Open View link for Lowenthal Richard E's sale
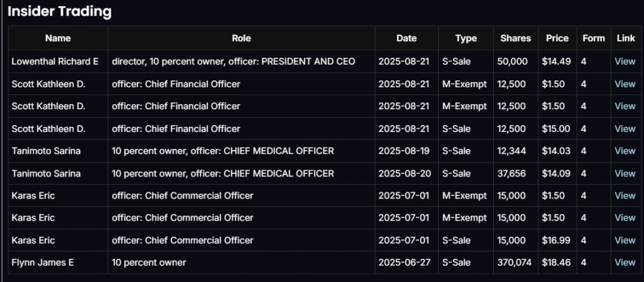The width and height of the screenshot is (644, 282). tap(625, 62)
